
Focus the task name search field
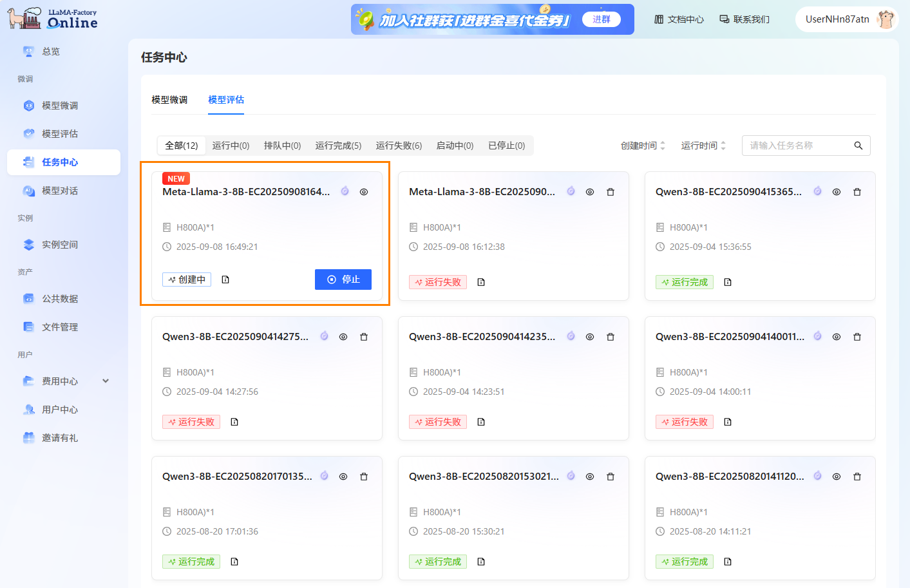click(797, 146)
